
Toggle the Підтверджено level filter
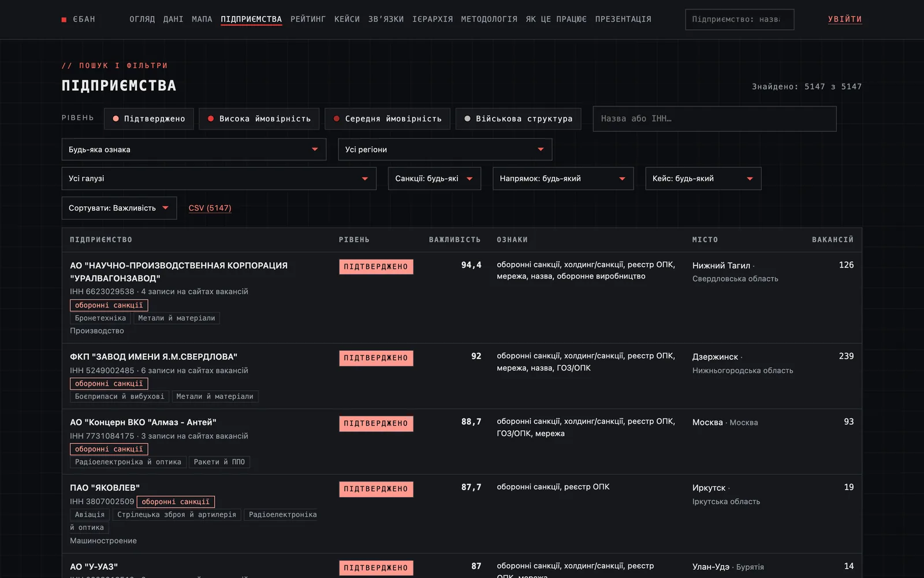tap(149, 118)
